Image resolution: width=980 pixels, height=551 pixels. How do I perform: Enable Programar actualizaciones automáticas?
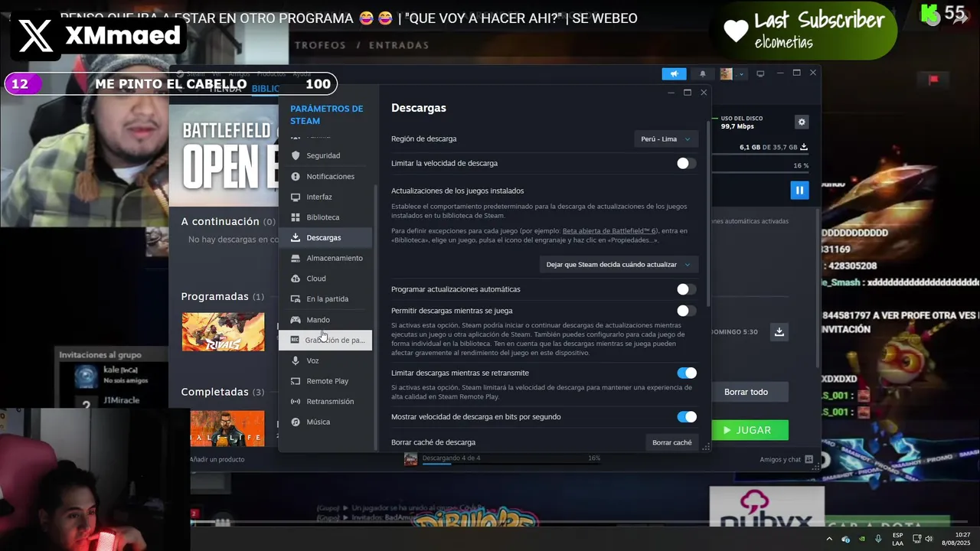pyautogui.click(x=687, y=289)
